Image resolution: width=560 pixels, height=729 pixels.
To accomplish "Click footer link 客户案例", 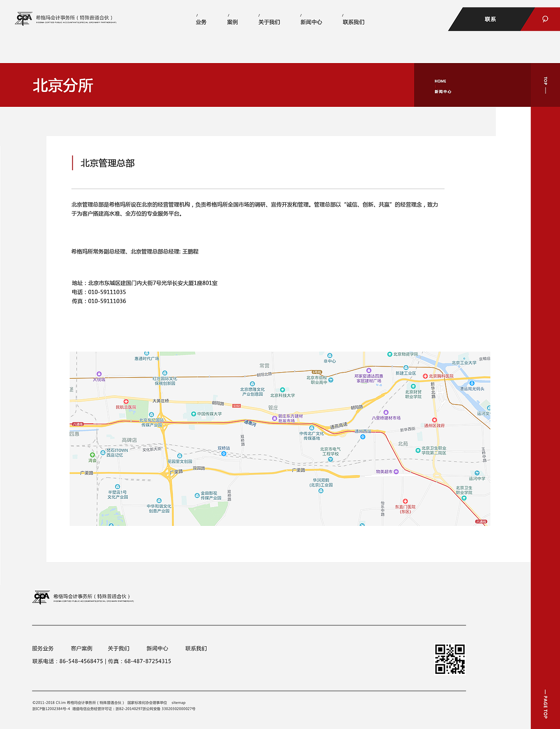I will [81, 648].
